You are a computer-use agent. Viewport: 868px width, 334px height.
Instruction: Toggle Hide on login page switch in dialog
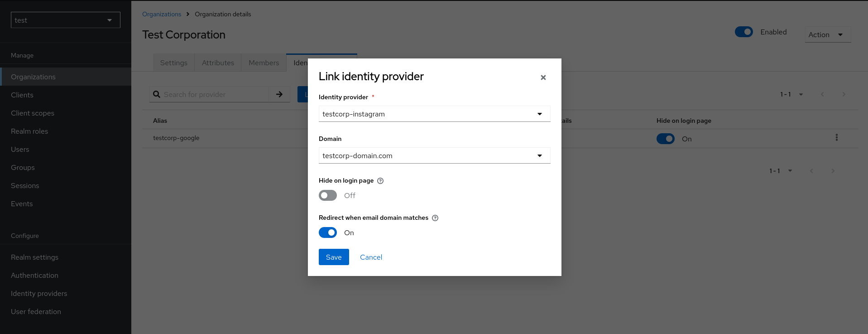point(328,195)
